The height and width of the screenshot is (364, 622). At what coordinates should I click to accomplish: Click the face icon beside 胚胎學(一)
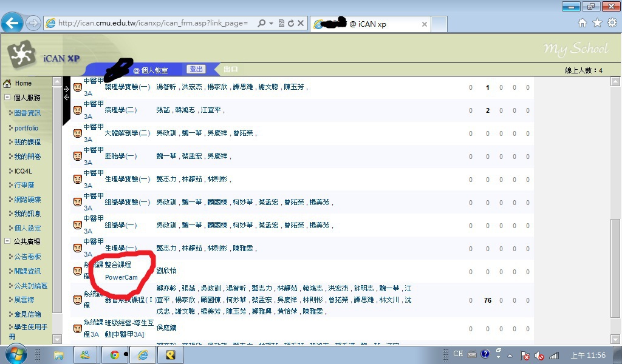coord(78,157)
